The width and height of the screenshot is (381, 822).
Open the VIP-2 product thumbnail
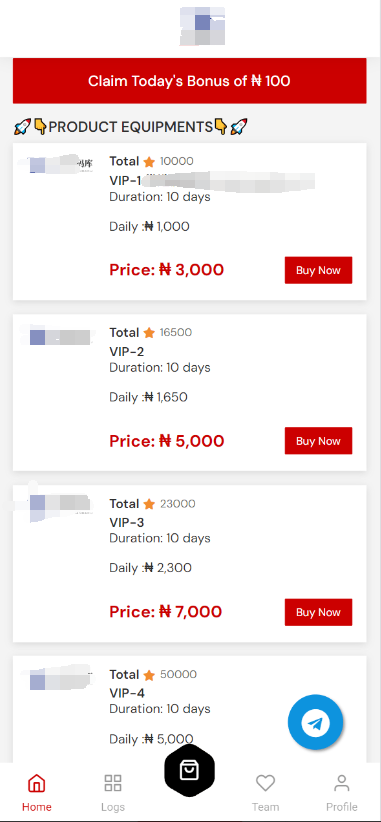click(58, 336)
